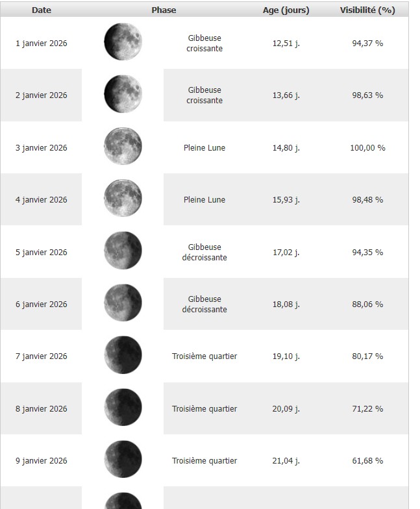The height and width of the screenshot is (509, 420).
Task: Select the full moon image for 3 janvier
Action: coord(123,147)
